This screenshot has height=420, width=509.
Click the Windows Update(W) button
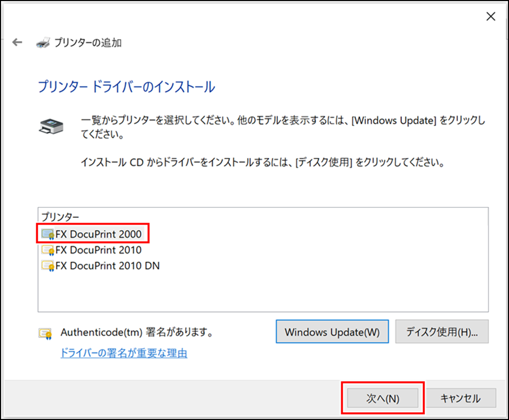(x=332, y=332)
